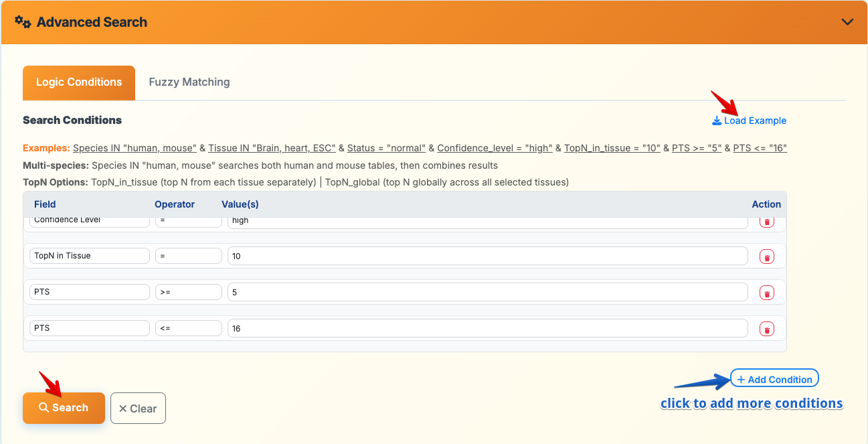
Task: Open the >= operator dropdown
Action: point(188,292)
